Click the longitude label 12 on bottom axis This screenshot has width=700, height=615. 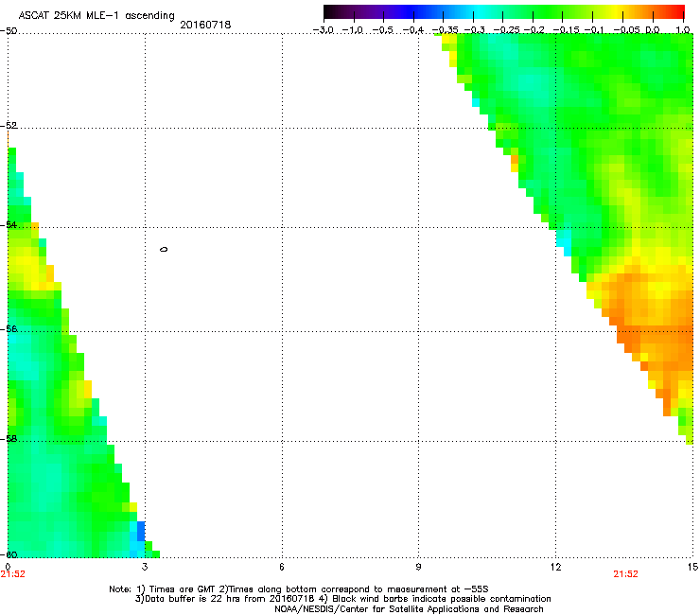click(x=556, y=567)
